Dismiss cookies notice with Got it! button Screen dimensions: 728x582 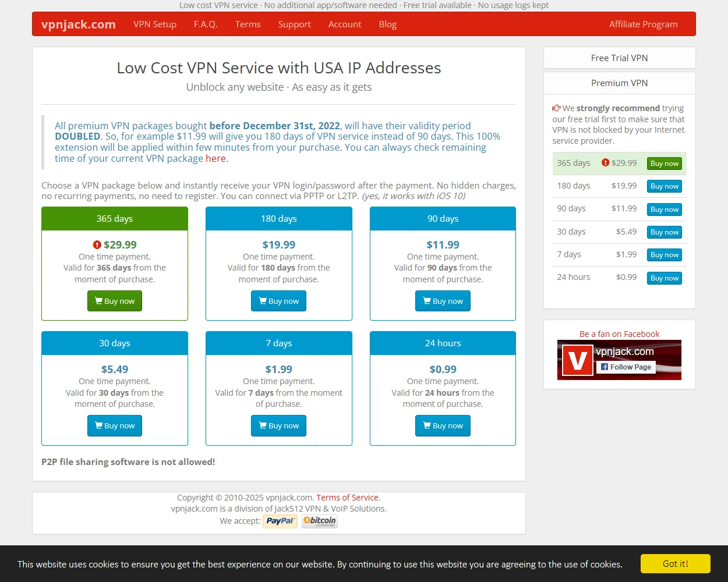[676, 563]
